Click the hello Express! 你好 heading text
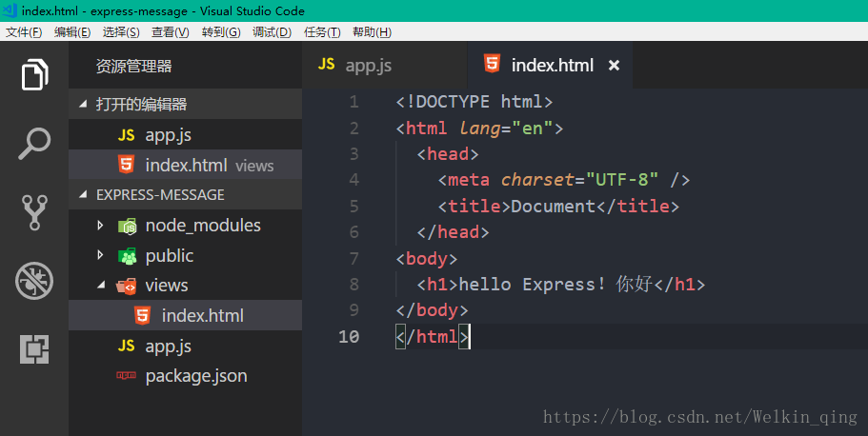This screenshot has height=436, width=868. tap(556, 285)
